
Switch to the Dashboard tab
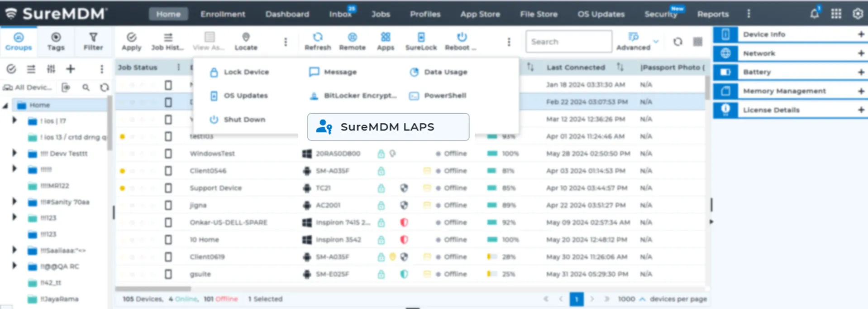(287, 14)
